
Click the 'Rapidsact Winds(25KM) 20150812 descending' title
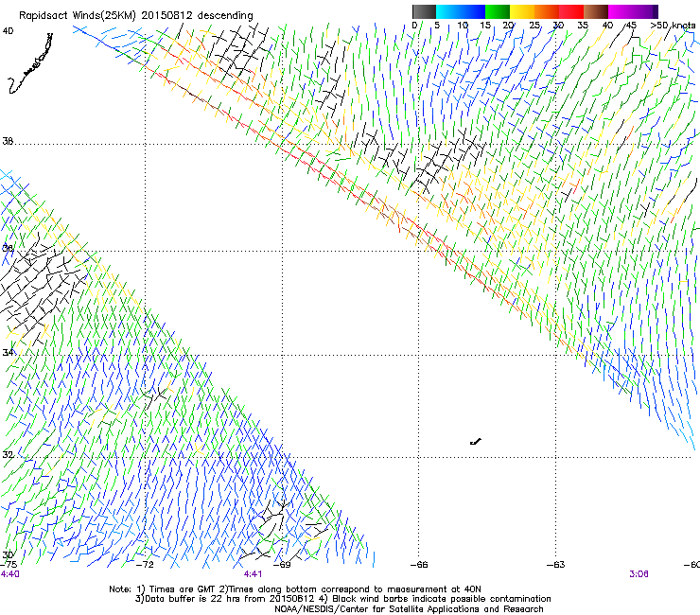[135, 15]
